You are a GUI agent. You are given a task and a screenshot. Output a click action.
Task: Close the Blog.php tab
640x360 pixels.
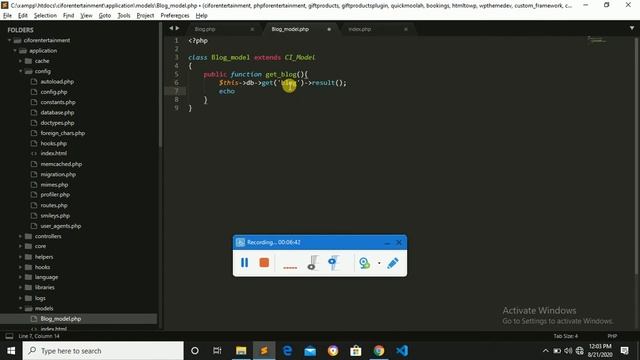[x=252, y=29]
